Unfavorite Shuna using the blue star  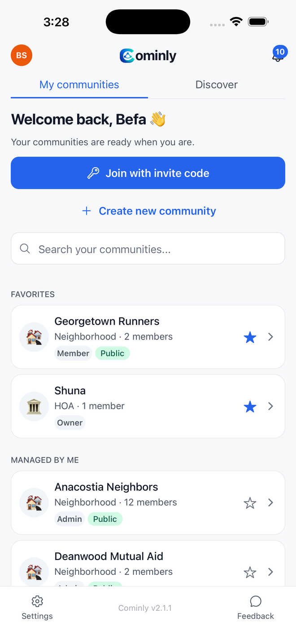click(x=250, y=406)
